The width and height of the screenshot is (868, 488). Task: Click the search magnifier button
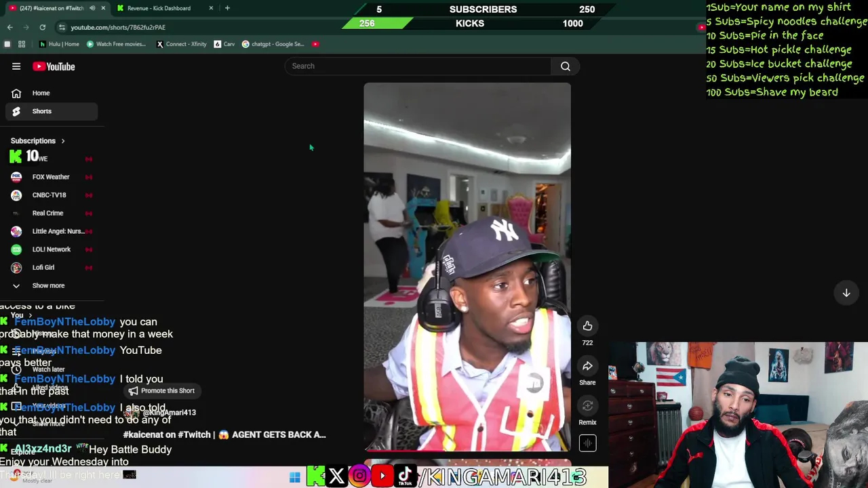(566, 66)
